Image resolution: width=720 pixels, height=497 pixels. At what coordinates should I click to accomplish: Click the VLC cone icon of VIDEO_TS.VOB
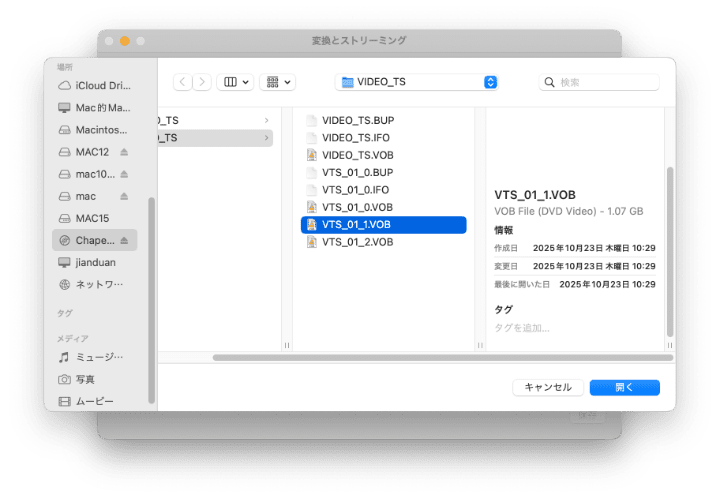[312, 155]
